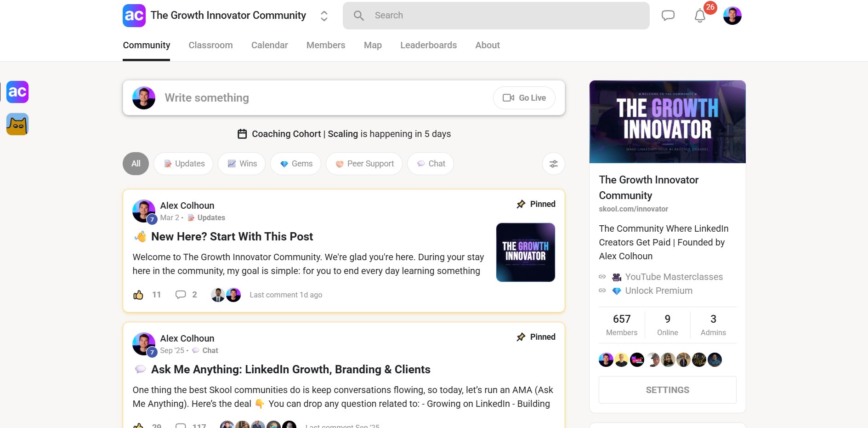Enable the Updates feed filter
Viewport: 868px width, 428px height.
(x=183, y=164)
